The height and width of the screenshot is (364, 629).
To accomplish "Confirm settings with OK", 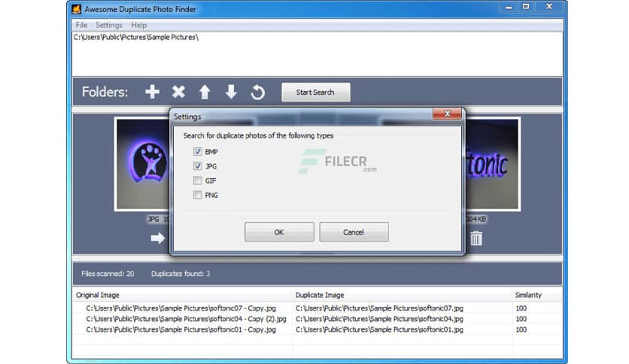I will (x=279, y=232).
